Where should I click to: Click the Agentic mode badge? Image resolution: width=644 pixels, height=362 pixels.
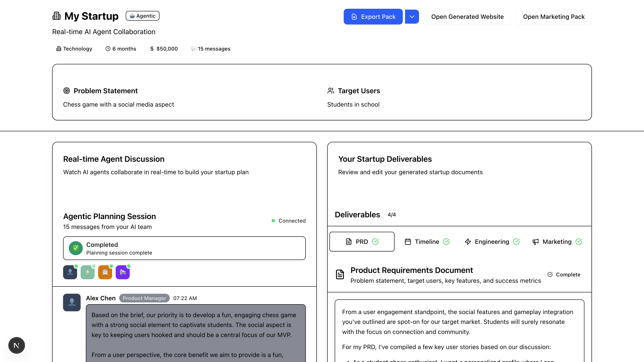143,16
